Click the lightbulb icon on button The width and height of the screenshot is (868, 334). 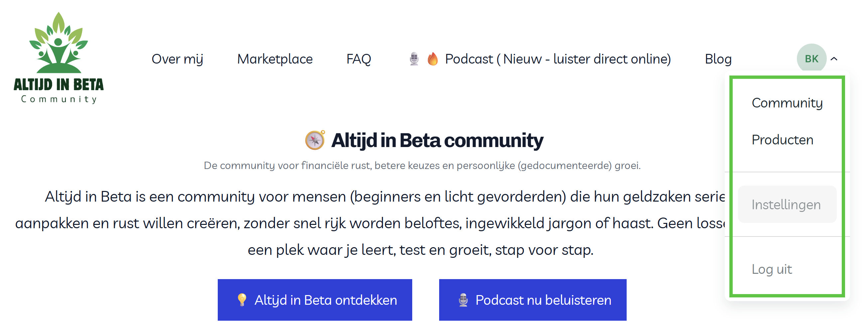pos(242,300)
